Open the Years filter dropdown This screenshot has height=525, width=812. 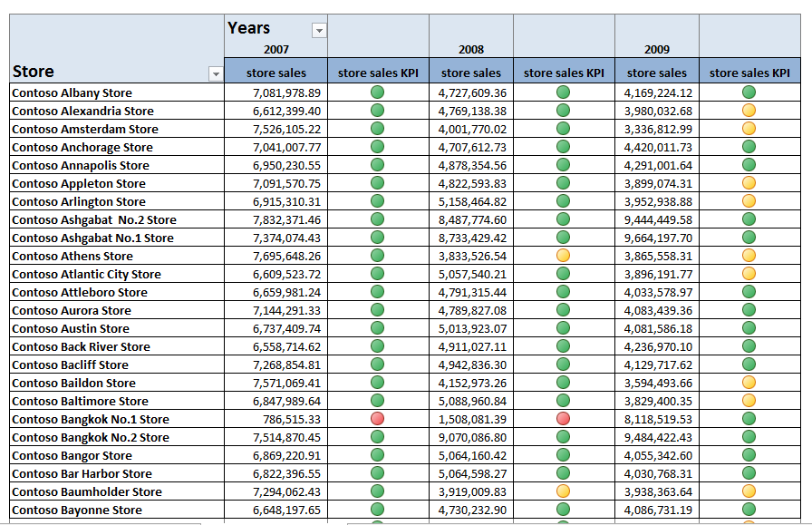coord(319,31)
